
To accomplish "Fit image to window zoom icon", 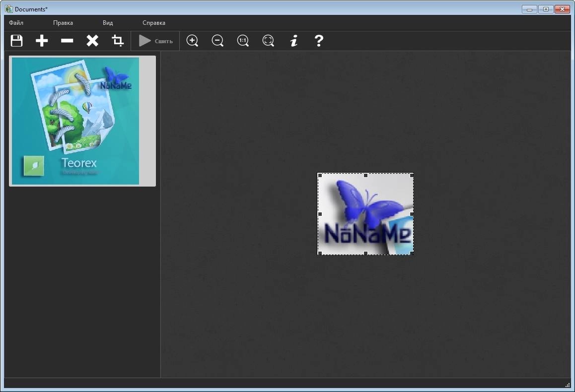I will [268, 41].
